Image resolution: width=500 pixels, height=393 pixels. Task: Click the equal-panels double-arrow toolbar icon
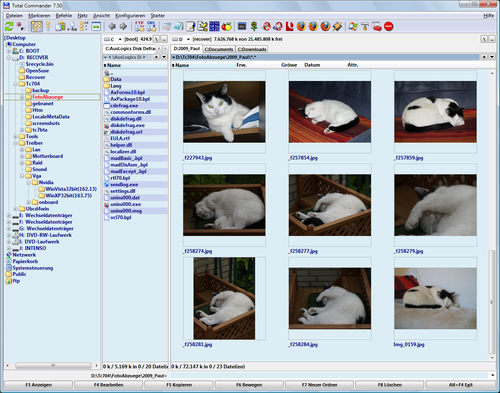coord(96,26)
